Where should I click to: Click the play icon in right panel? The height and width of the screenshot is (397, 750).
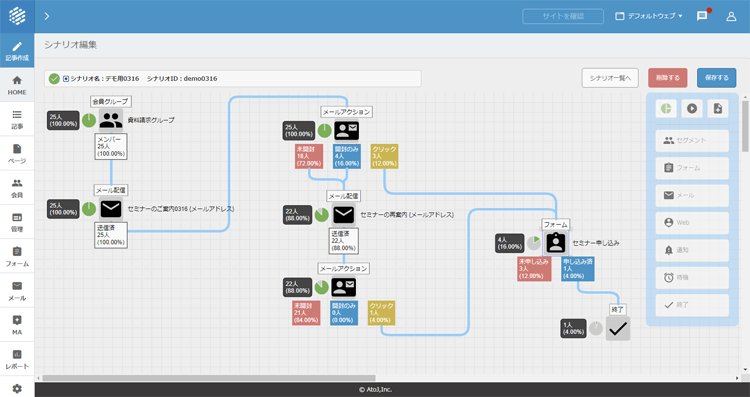coord(692,109)
